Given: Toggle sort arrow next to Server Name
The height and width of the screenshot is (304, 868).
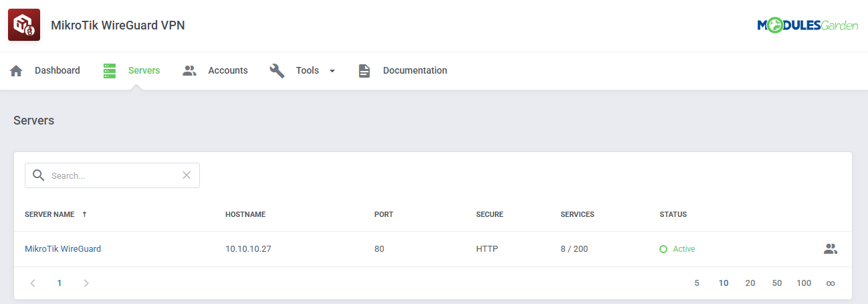Looking at the screenshot, I should pos(84,214).
